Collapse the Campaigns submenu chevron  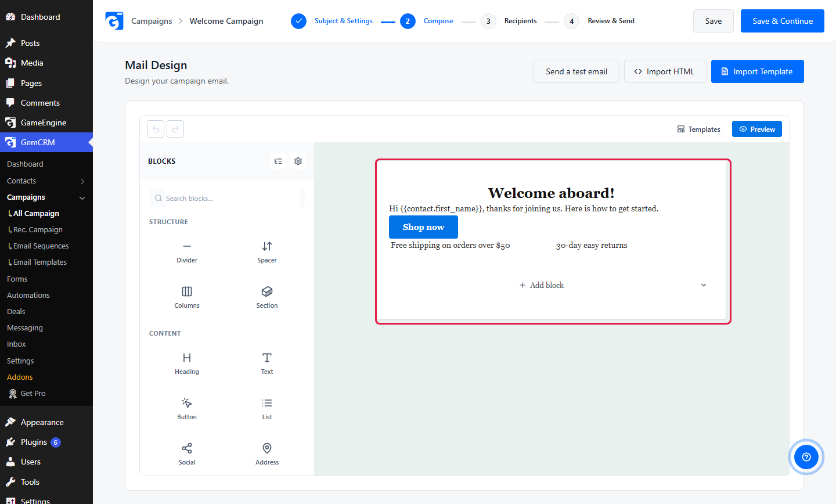point(82,198)
